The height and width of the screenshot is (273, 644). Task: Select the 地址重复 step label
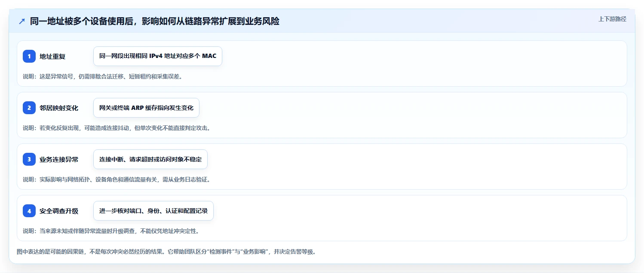52,56
